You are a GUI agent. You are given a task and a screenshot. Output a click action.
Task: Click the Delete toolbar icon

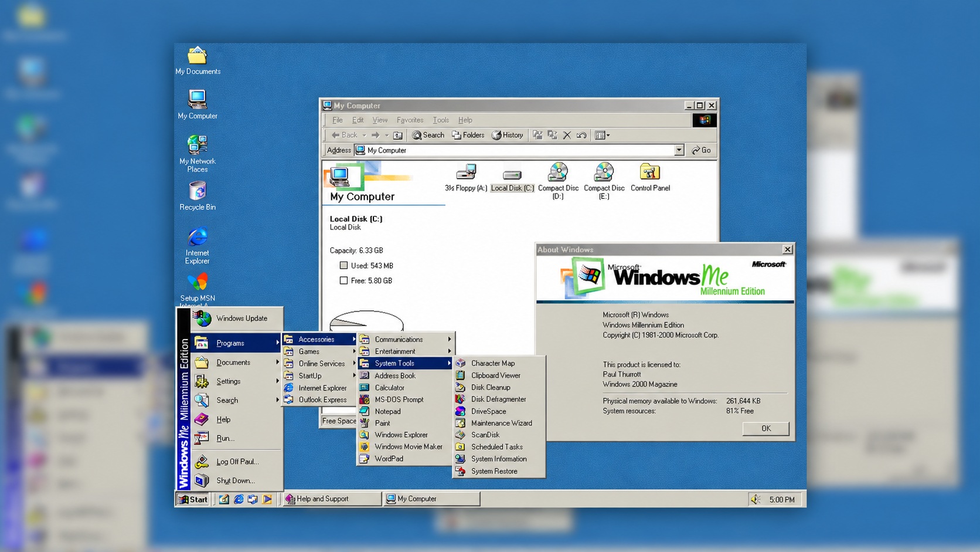point(567,136)
